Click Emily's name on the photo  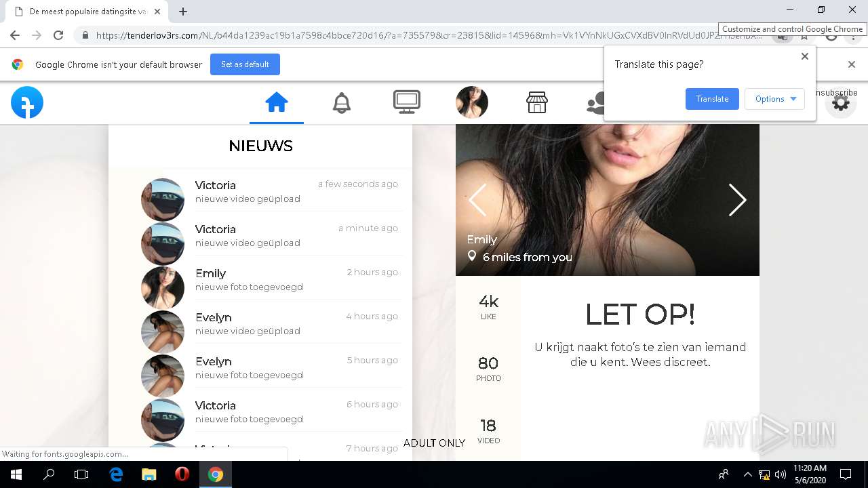tap(482, 239)
